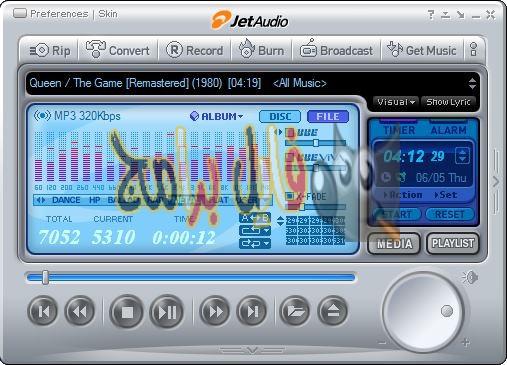
Task: Toggle the BBE sound effect checkbox
Action: tap(290, 132)
